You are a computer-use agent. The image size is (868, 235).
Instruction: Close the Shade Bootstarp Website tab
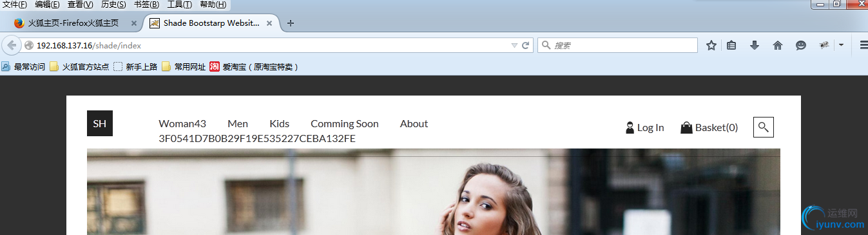(x=269, y=23)
